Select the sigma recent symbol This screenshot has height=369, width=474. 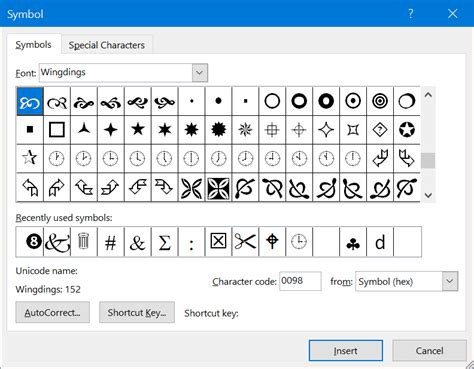[x=164, y=241]
